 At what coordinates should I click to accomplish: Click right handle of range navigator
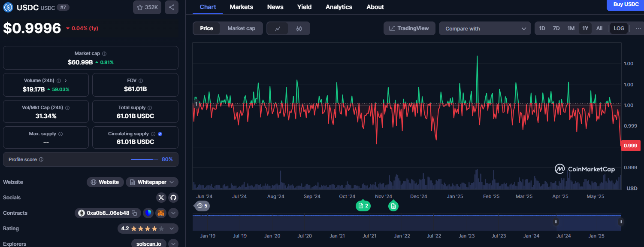pos(620,222)
